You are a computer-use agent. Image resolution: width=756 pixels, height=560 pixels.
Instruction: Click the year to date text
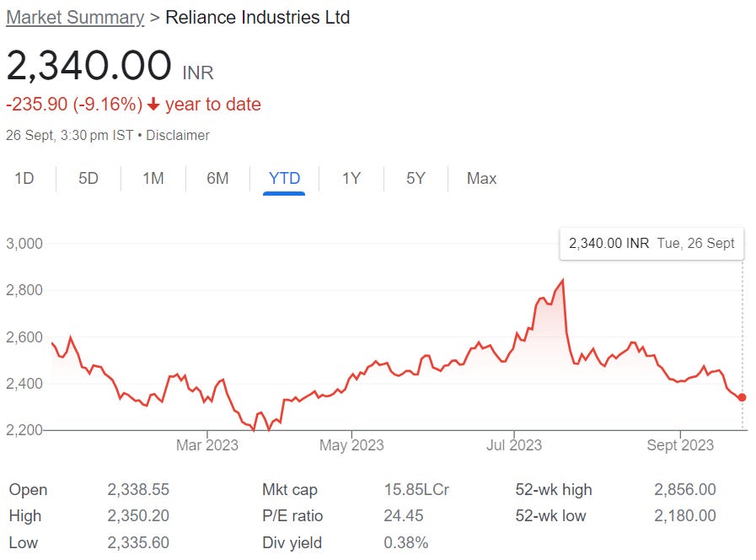tap(213, 105)
